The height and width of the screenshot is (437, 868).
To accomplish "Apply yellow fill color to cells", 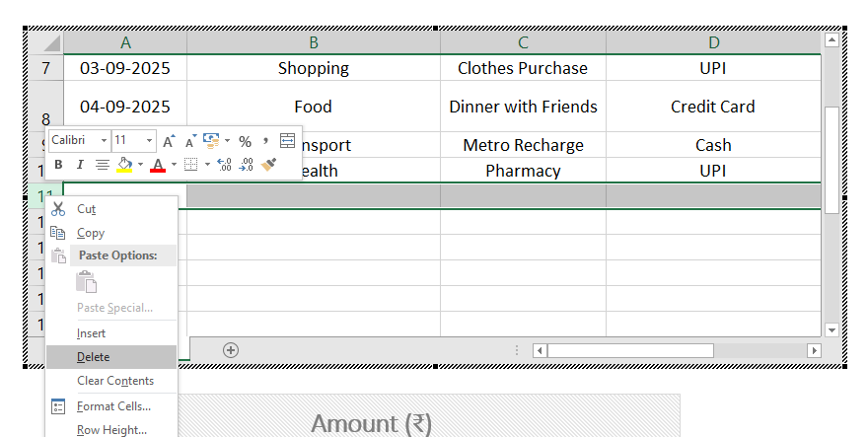I will (x=124, y=165).
